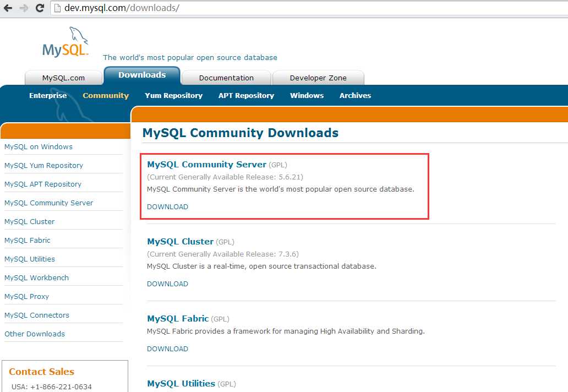Viewport: 568px width, 392px height.
Task: Open MySQL Cluster sidebar link
Action: (29, 222)
